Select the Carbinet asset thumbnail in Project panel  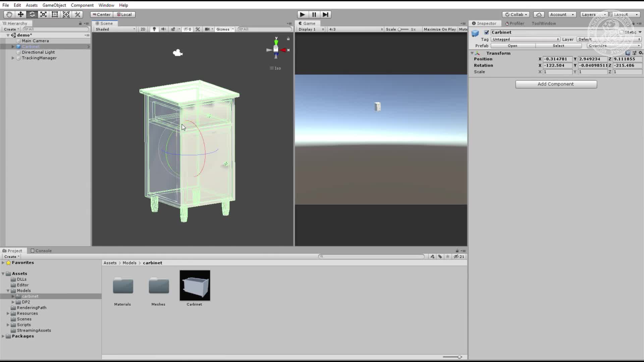(x=195, y=286)
